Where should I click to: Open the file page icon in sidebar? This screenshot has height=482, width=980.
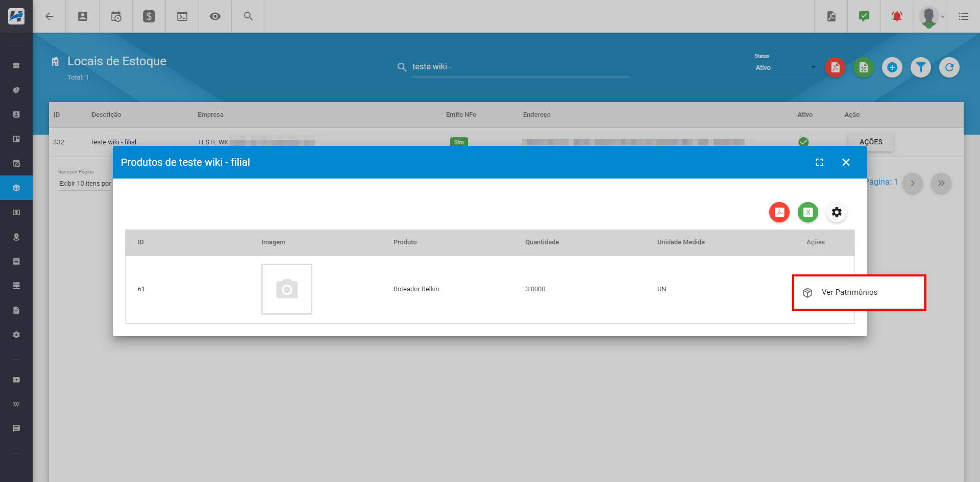(x=16, y=311)
